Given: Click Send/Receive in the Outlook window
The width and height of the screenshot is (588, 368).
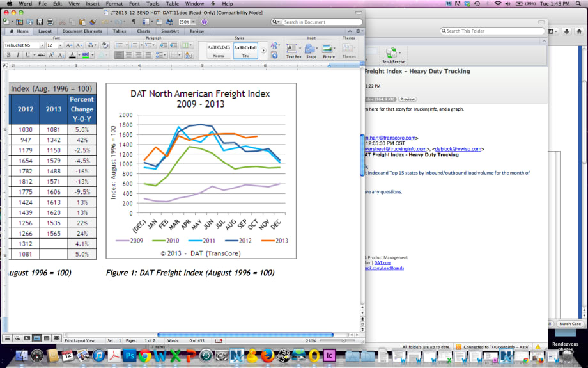Looking at the screenshot, I should (393, 55).
